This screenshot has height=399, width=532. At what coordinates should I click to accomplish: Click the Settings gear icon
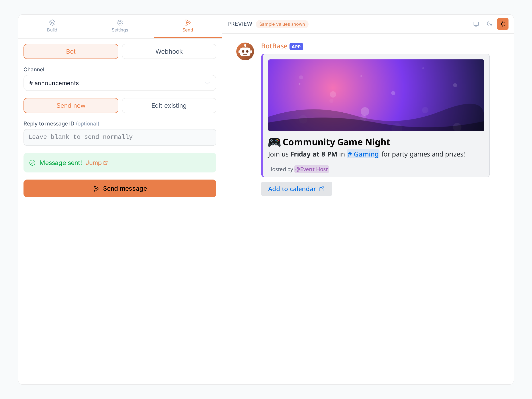pos(120,23)
